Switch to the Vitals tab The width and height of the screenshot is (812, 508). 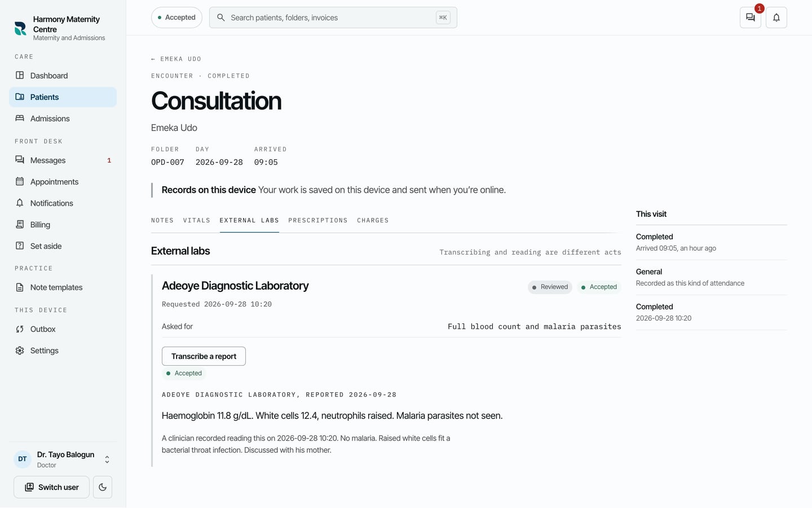pyautogui.click(x=197, y=220)
